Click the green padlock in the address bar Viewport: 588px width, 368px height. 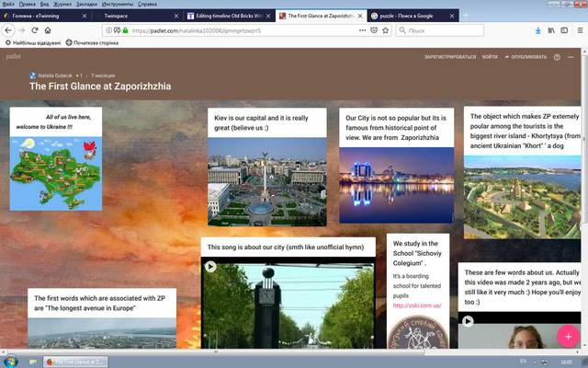pos(125,30)
